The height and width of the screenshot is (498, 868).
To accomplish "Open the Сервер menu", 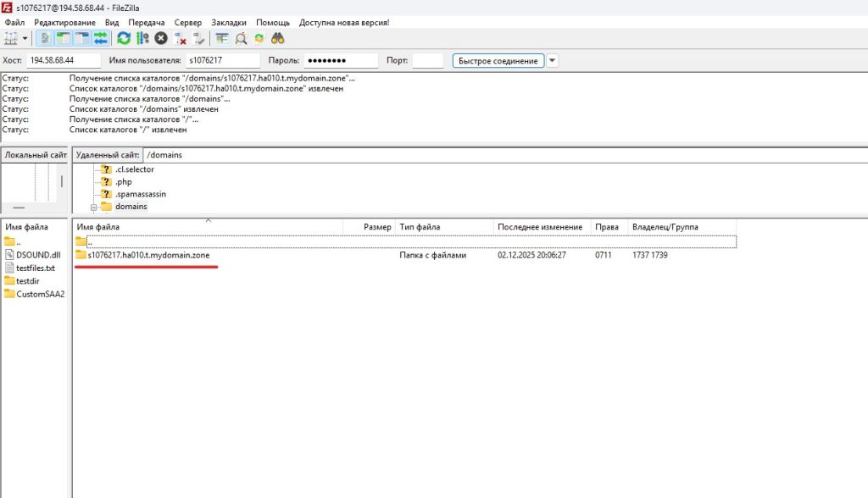I will click(x=188, y=22).
